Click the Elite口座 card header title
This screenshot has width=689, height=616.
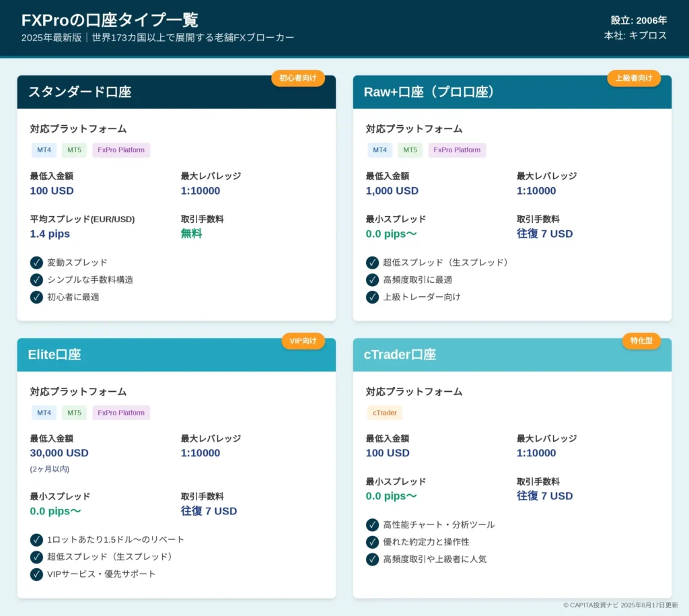[55, 355]
